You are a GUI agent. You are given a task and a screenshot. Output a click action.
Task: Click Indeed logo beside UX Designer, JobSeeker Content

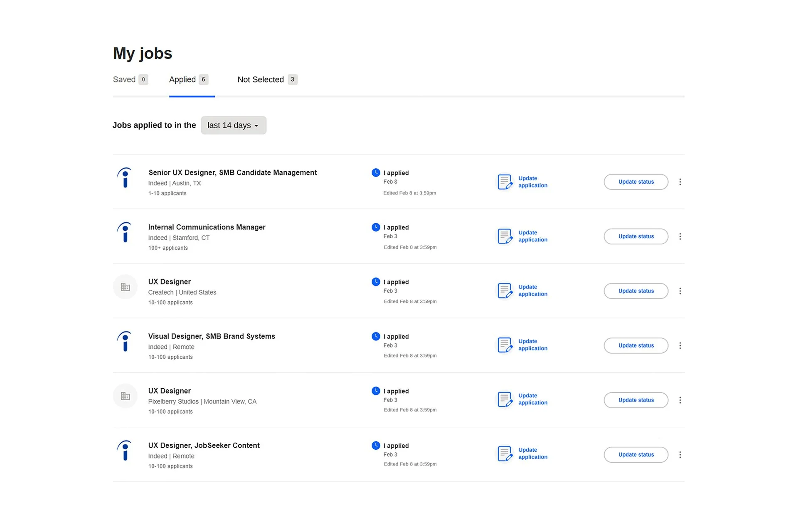click(x=125, y=451)
